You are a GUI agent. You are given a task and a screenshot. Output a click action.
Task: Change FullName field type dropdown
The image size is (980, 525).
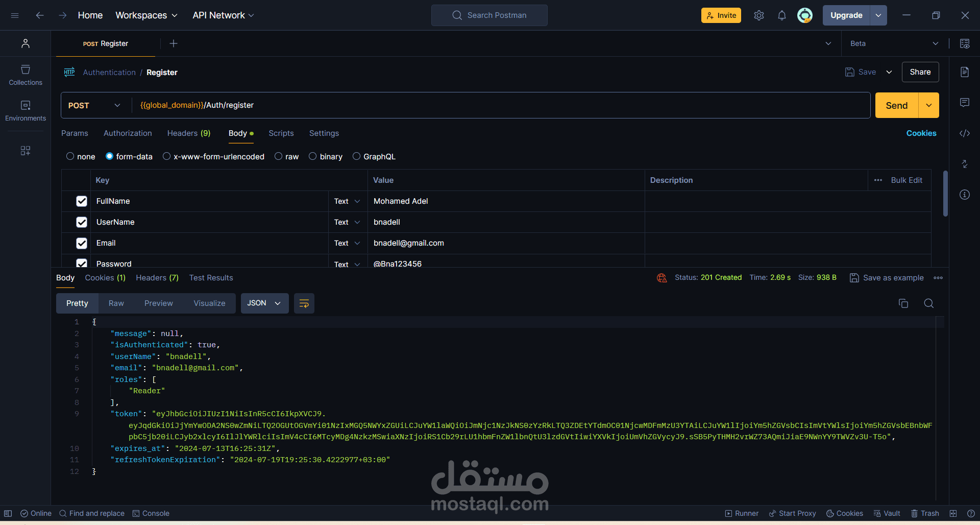[x=347, y=201]
